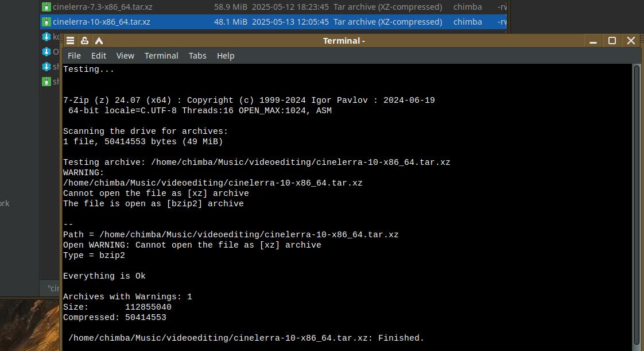This screenshot has width=644, height=351.
Task: Click 'The file is open as [bzip2] archive' line
Action: 153,203
